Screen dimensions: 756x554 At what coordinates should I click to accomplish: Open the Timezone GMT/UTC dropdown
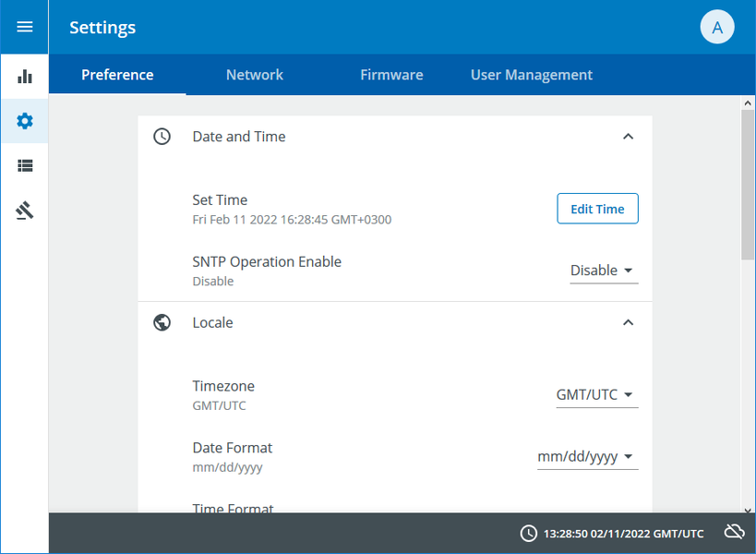[x=596, y=394]
